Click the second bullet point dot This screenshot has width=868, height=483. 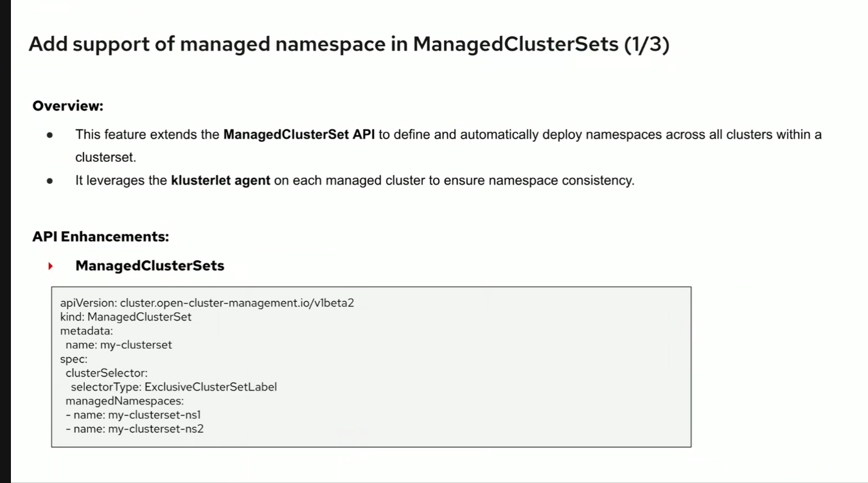49,180
